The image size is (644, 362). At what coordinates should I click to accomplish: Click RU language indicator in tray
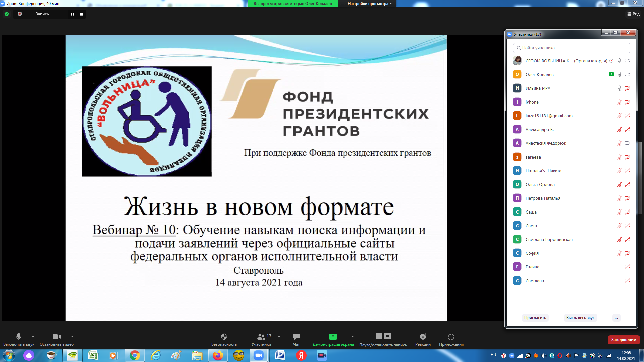493,355
